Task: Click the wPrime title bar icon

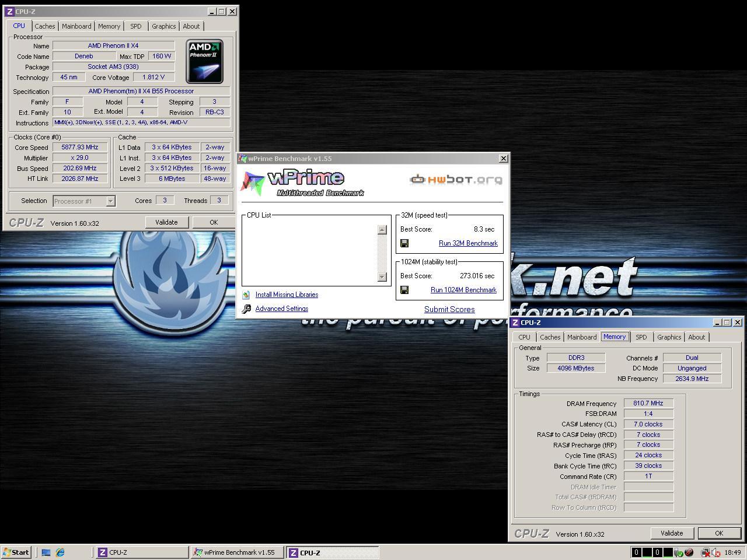Action: 243,158
